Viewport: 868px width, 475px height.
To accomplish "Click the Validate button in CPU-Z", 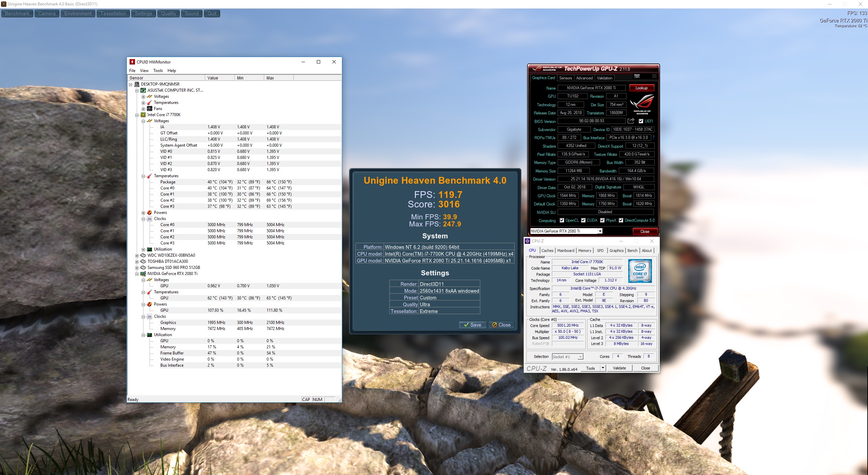I will 619,368.
